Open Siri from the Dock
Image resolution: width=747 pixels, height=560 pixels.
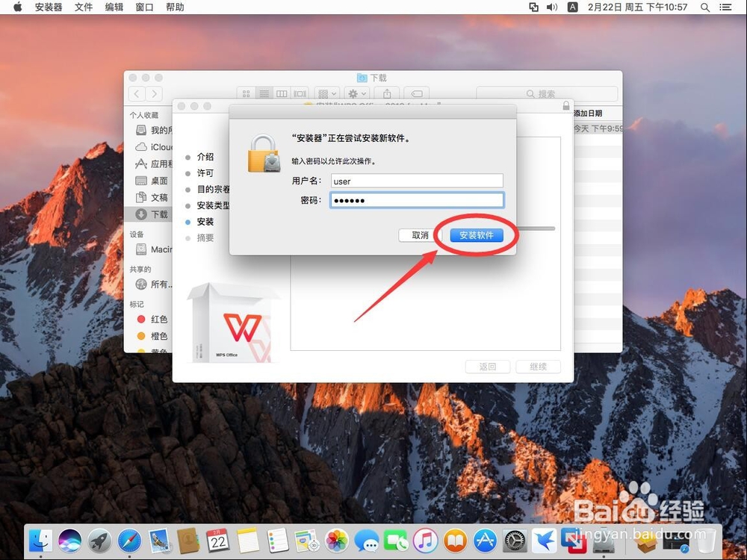(70, 541)
